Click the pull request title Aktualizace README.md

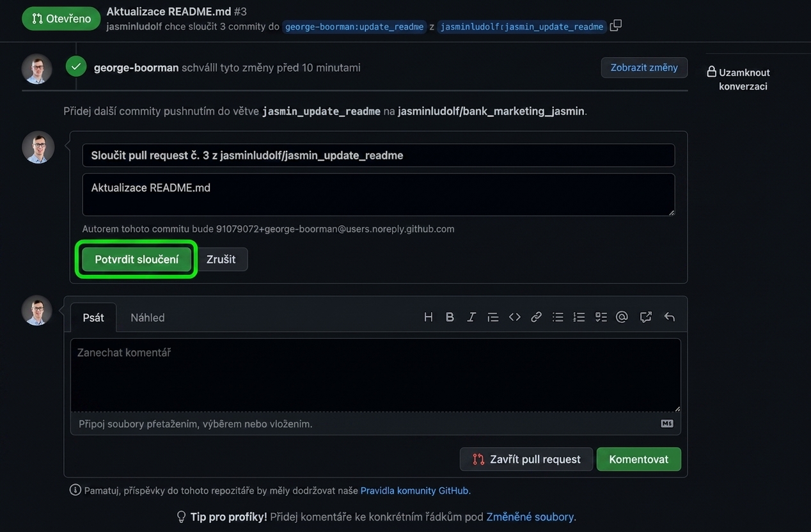(x=169, y=12)
